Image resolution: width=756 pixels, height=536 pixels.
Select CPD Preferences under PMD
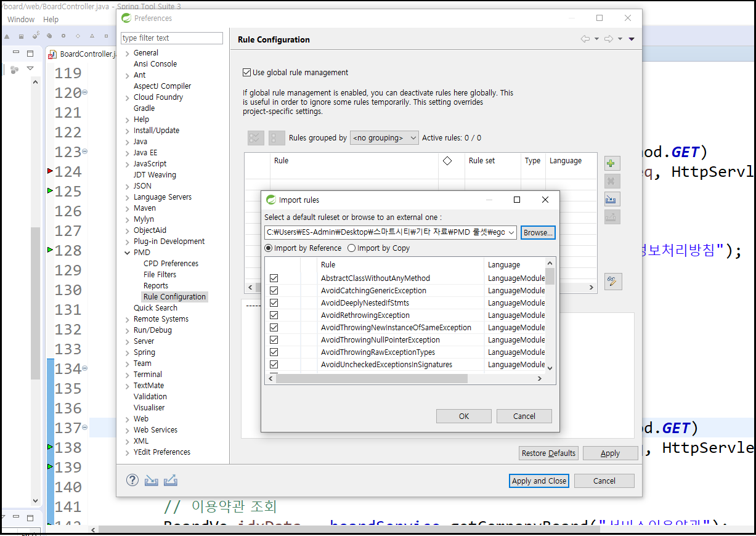[171, 263]
